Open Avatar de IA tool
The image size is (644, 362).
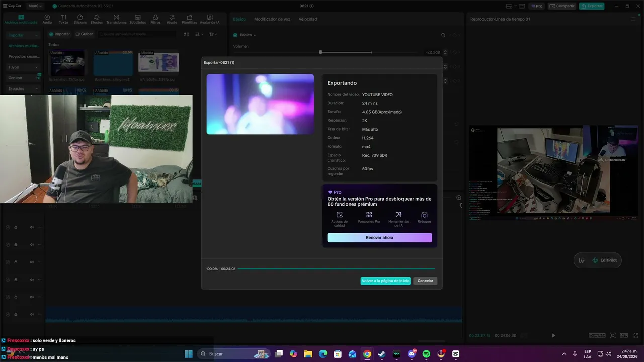tap(210, 19)
